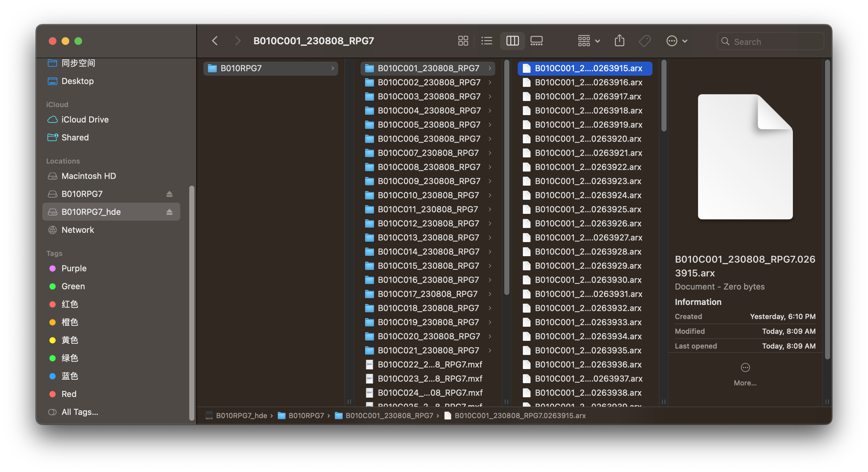Switch to list view mode
The image size is (868, 472).
[487, 41]
